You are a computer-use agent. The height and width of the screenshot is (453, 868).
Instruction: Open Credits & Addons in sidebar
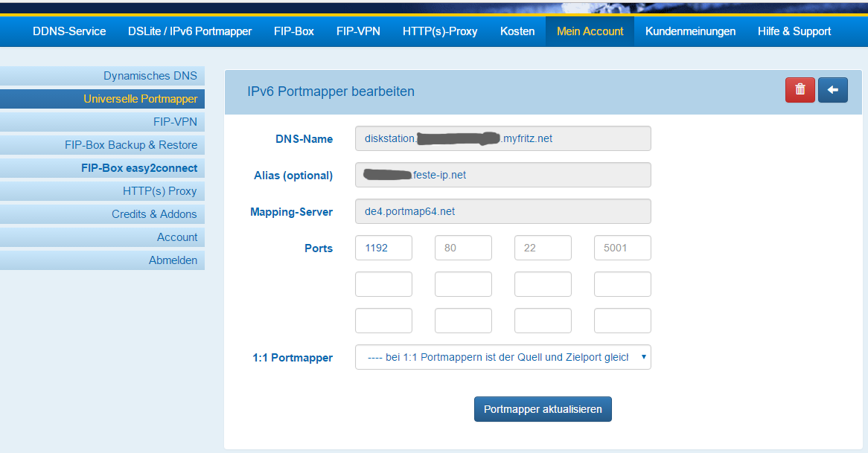tap(154, 214)
